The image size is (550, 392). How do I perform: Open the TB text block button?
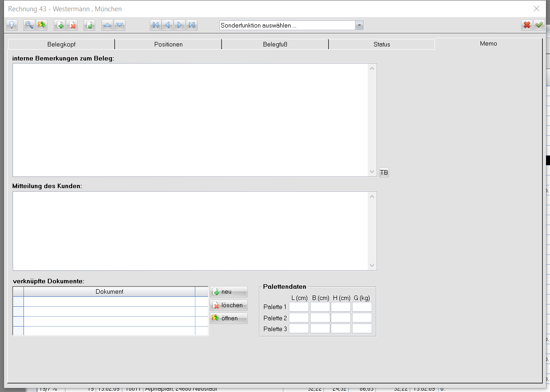[384, 172]
